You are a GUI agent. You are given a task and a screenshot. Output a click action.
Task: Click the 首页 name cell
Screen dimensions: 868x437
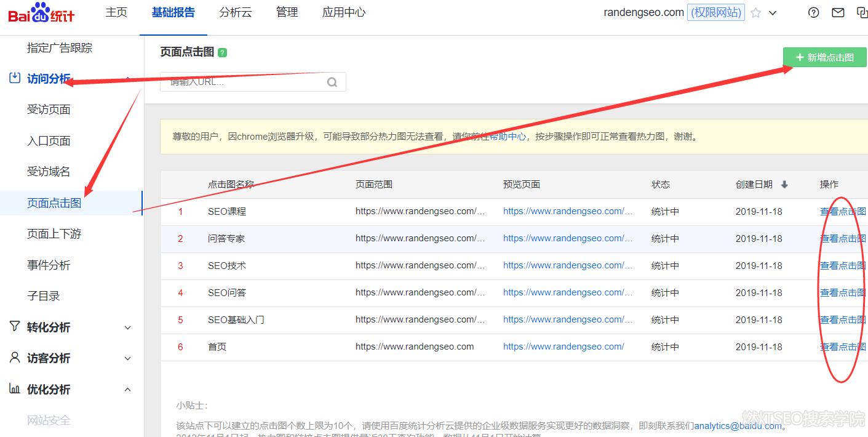coord(217,347)
